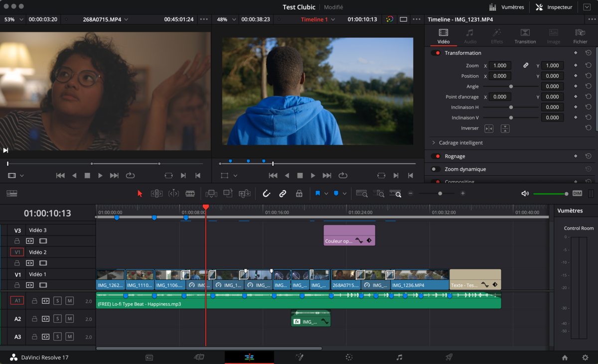Reset the Transformation section

(589, 53)
